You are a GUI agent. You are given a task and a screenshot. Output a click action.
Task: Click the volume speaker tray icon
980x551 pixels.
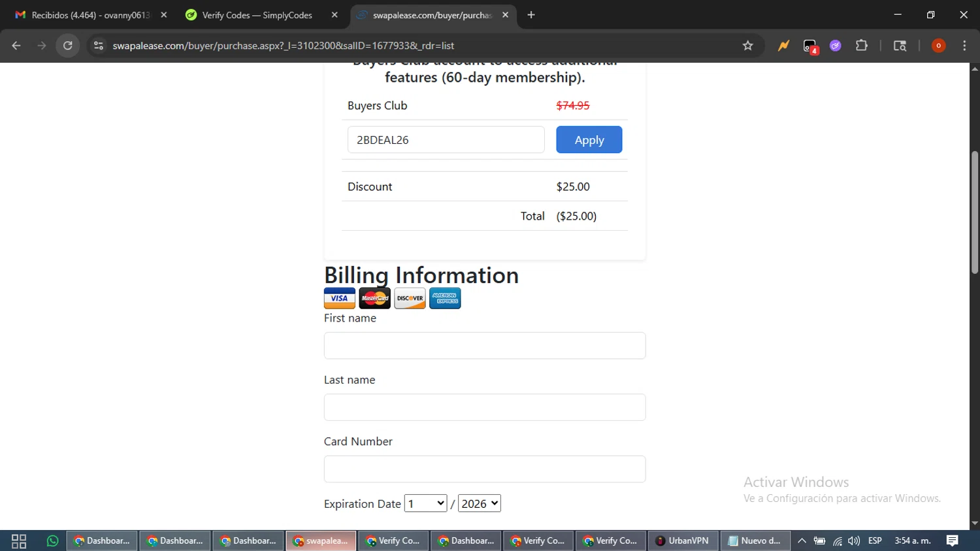[x=854, y=541]
